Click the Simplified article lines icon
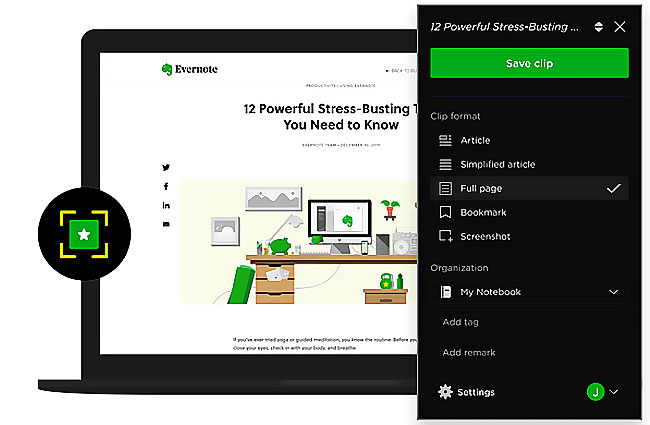The image size is (650, 425). click(445, 165)
